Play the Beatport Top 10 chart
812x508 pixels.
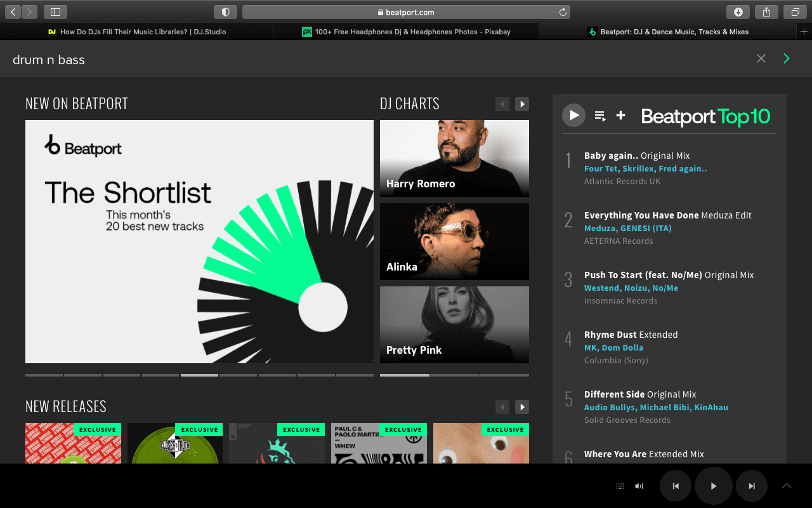pyautogui.click(x=573, y=115)
